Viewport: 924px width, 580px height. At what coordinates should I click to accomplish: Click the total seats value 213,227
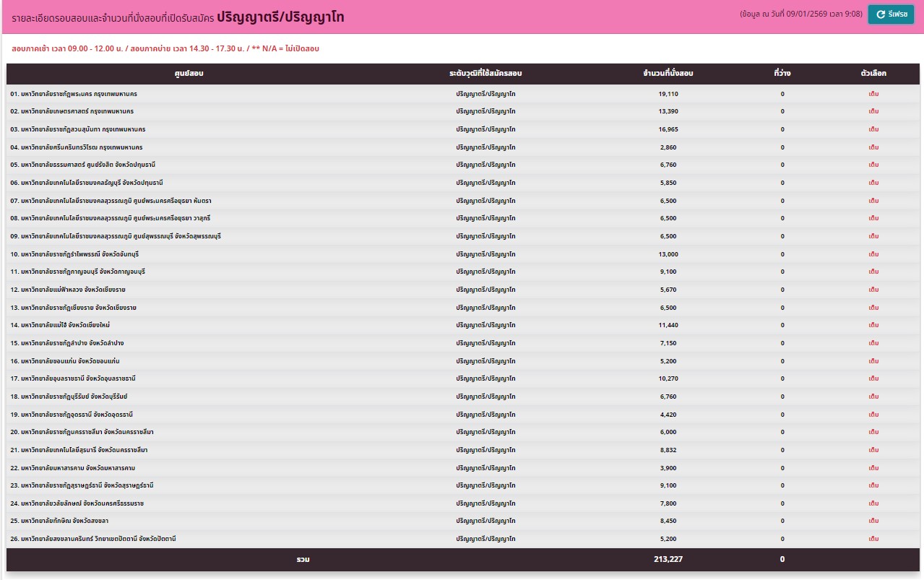[x=668, y=559]
